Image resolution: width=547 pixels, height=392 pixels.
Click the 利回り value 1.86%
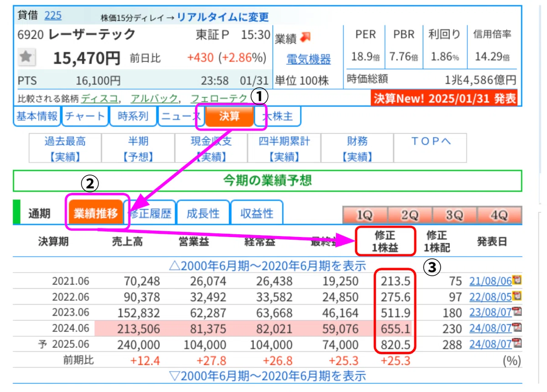pyautogui.click(x=444, y=57)
